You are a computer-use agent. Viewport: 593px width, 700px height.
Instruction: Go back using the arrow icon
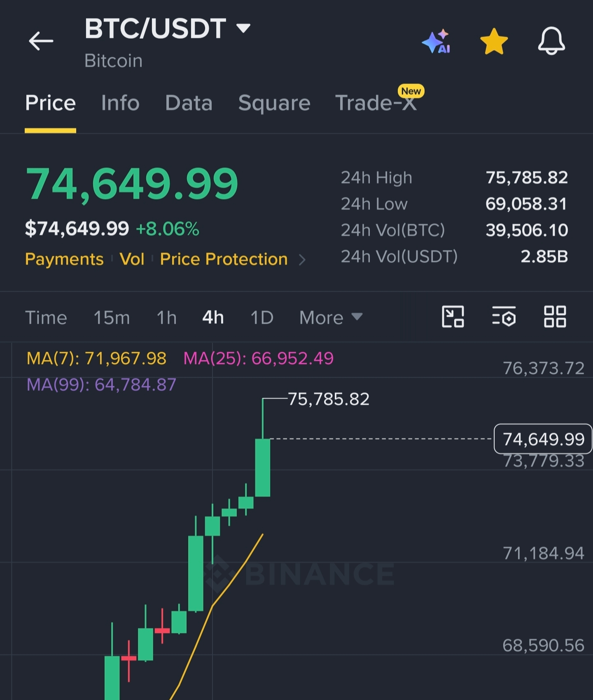(41, 41)
